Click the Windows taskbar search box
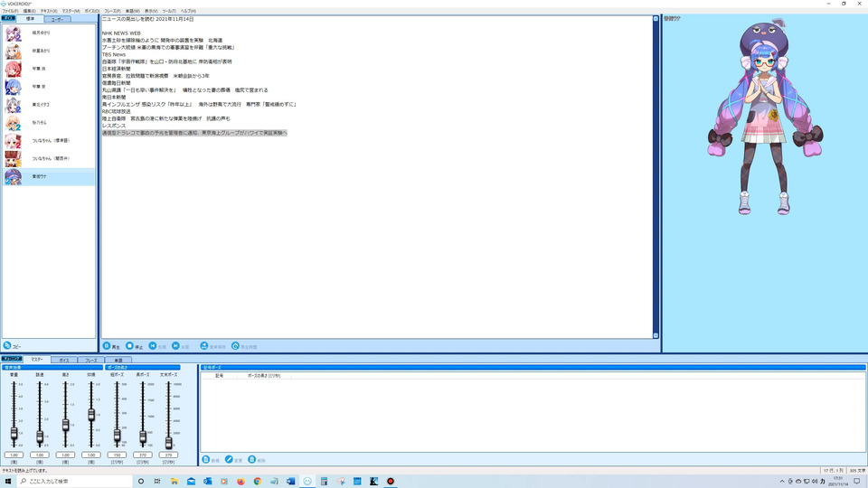This screenshot has width=868, height=488. [75, 482]
